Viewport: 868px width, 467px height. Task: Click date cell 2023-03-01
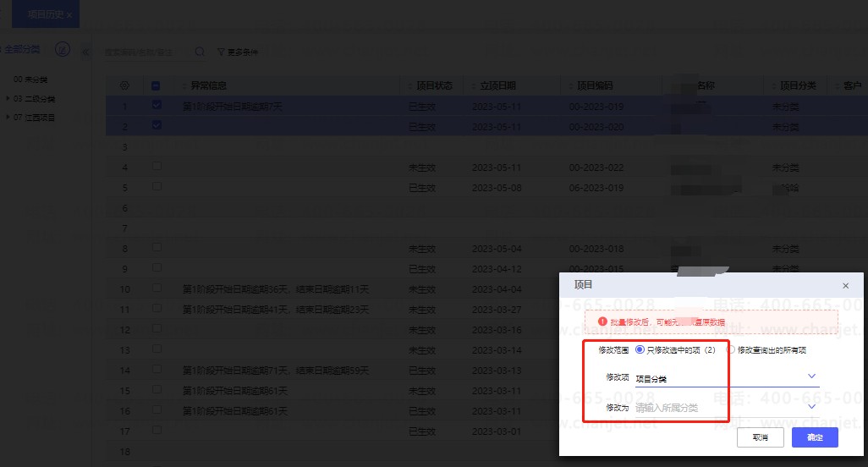[x=497, y=431]
